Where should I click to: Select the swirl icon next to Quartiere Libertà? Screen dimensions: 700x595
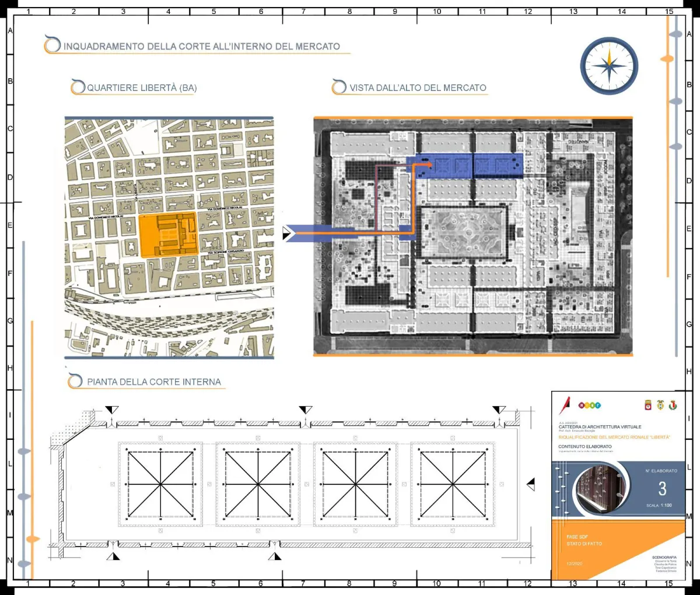click(x=78, y=87)
